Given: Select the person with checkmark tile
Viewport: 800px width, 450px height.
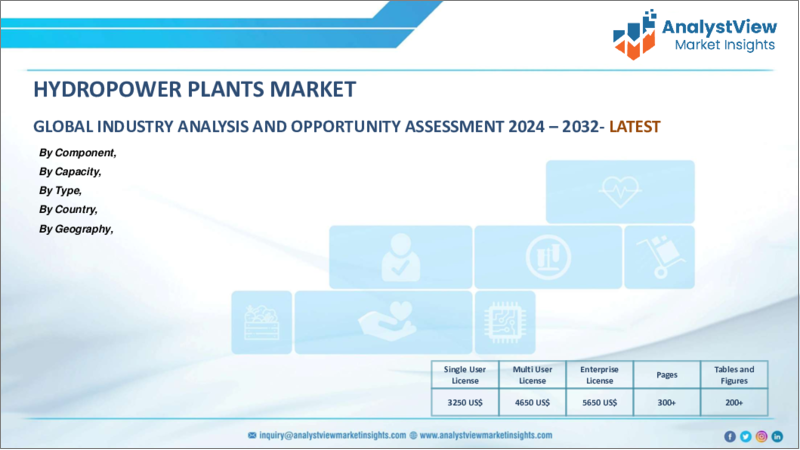Looking at the screenshot, I should 401,257.
